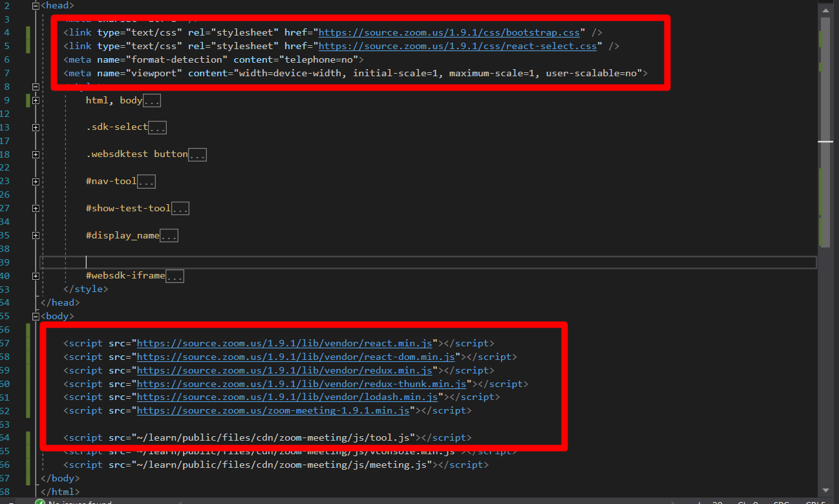Collapse the body element outlining region

[36, 316]
